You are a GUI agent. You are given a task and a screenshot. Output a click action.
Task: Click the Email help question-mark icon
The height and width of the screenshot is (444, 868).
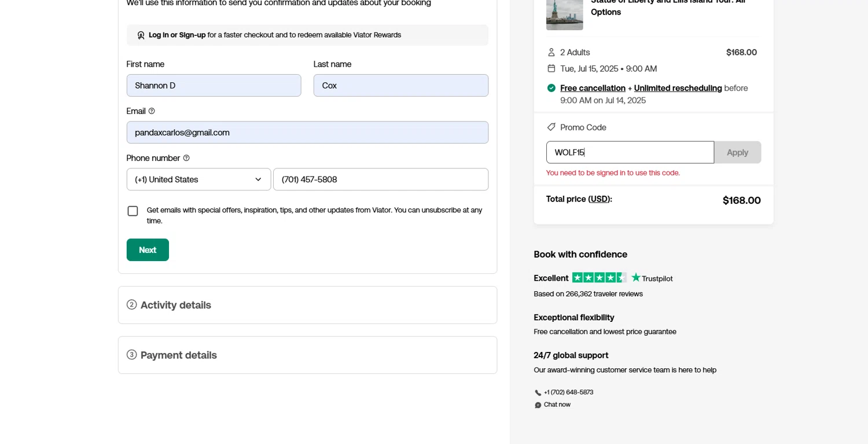[152, 111]
